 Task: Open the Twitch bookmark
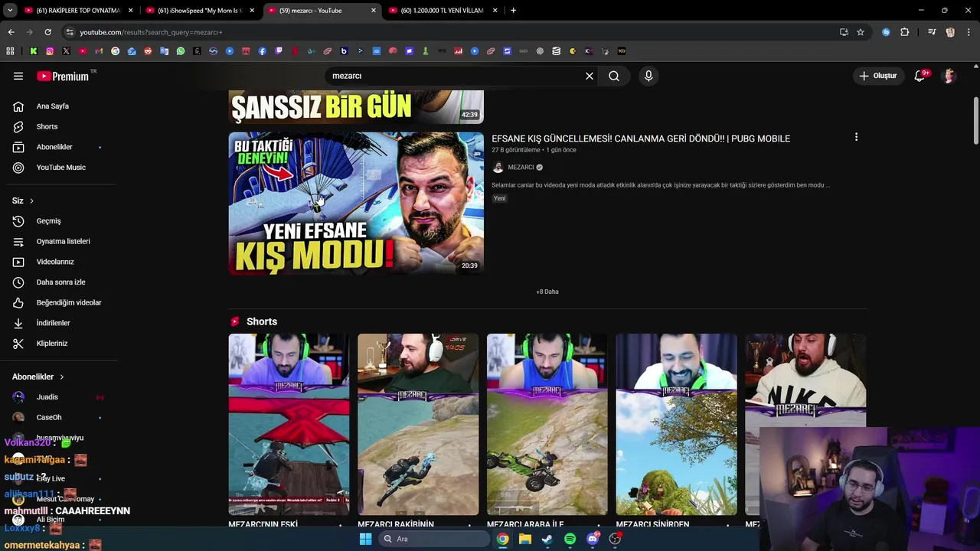click(x=279, y=51)
